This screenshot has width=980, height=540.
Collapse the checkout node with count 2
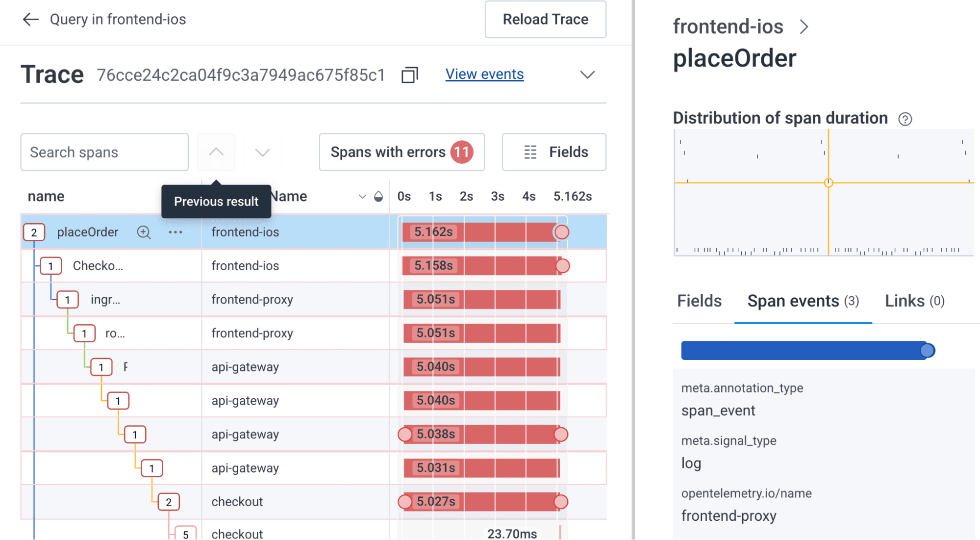(169, 502)
